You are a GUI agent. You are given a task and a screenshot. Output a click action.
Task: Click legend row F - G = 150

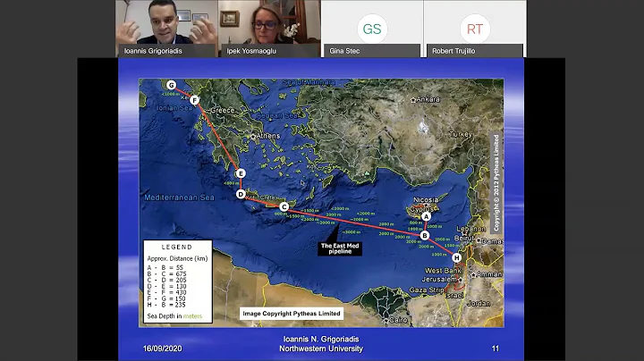pyautogui.click(x=166, y=298)
